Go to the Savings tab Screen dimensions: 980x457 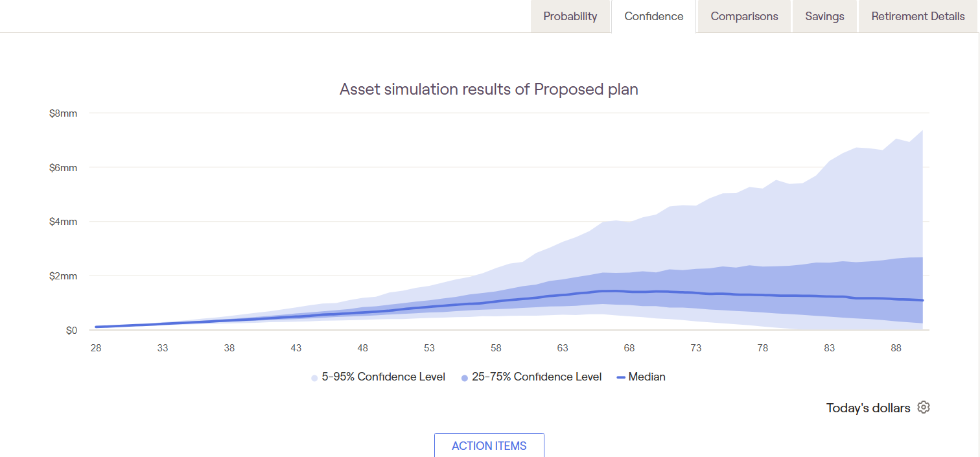[x=824, y=17]
